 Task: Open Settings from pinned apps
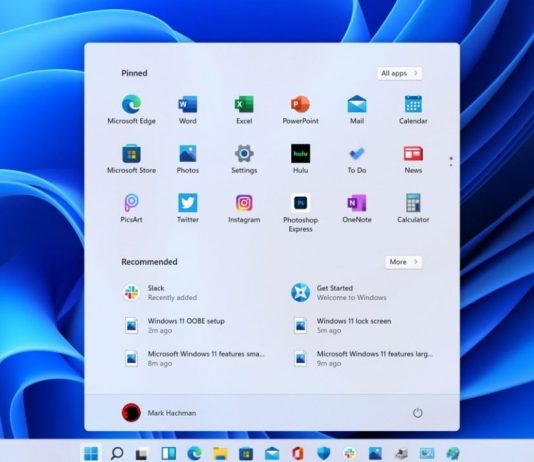[x=244, y=159]
